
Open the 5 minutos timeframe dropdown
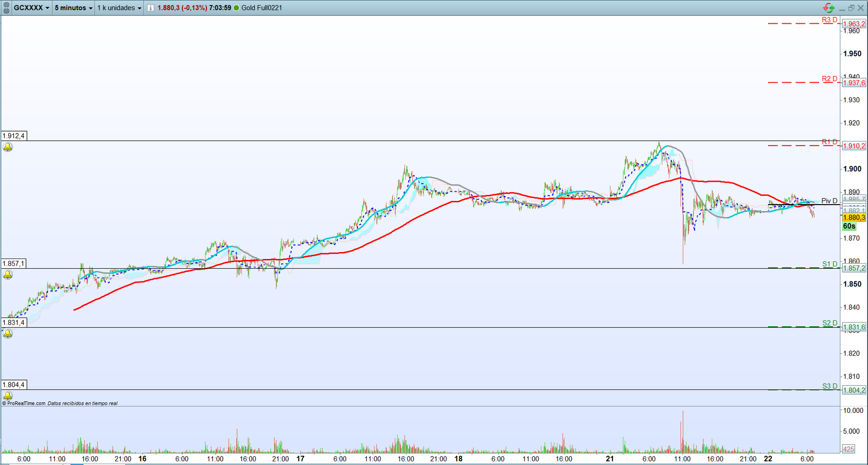[73, 8]
